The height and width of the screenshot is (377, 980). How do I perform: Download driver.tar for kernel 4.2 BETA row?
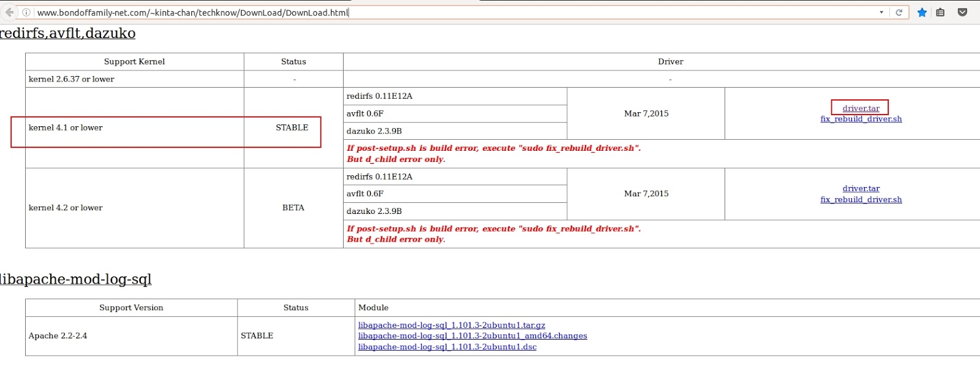[861, 189]
